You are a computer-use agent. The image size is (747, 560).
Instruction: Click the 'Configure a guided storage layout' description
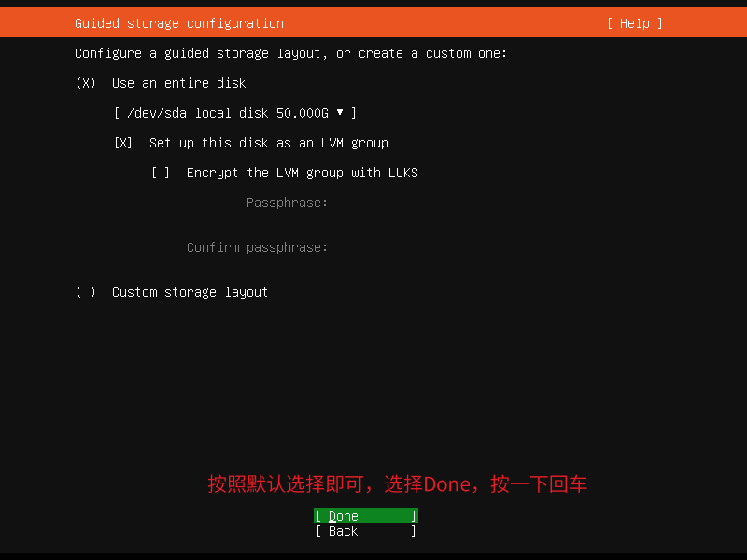click(x=291, y=53)
